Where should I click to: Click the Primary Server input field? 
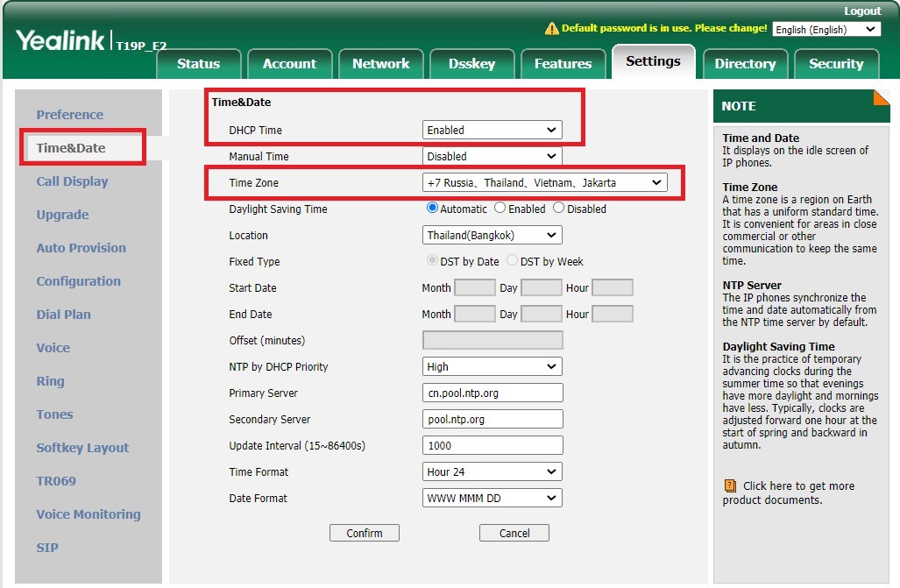tap(492, 393)
